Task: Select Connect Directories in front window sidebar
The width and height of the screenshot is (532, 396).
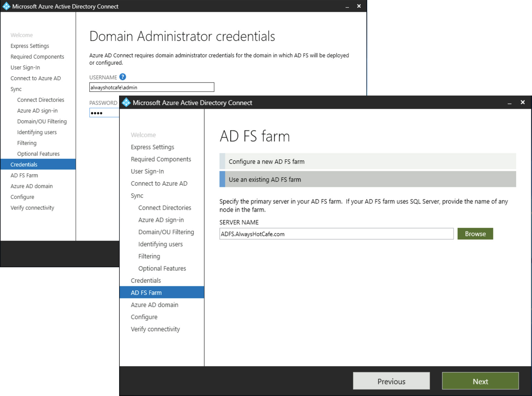Action: (164, 208)
